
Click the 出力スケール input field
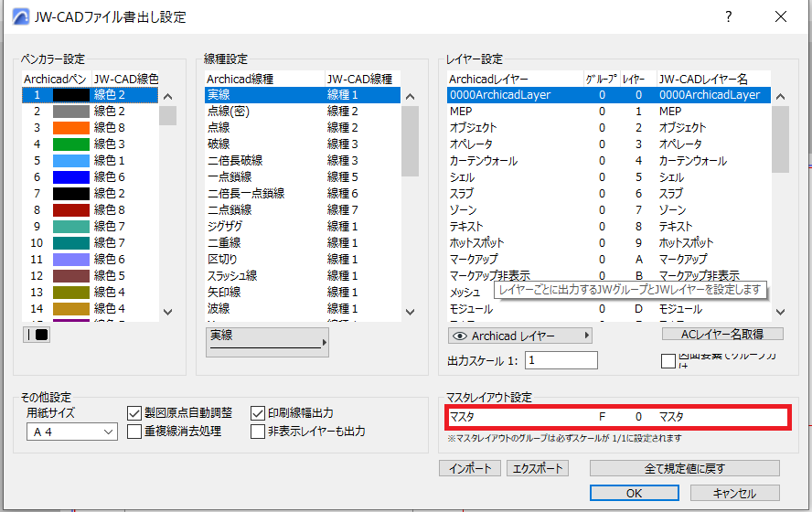561,360
